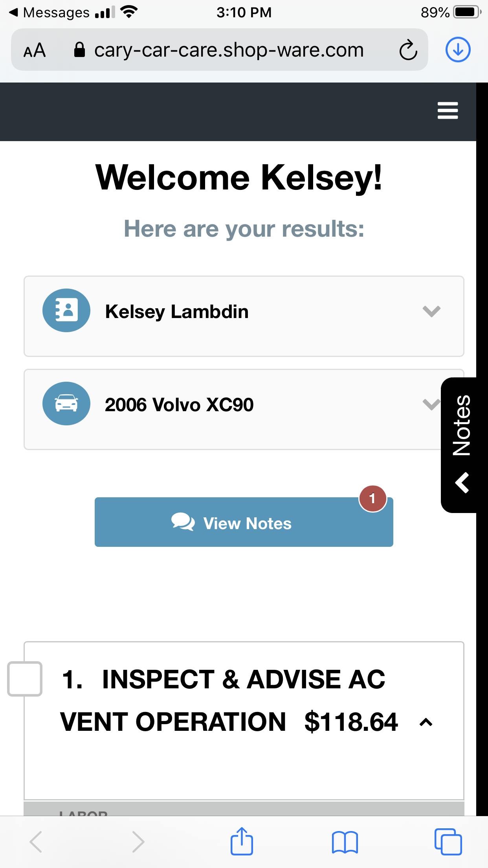Tap the Safari downloads icon

tap(458, 50)
